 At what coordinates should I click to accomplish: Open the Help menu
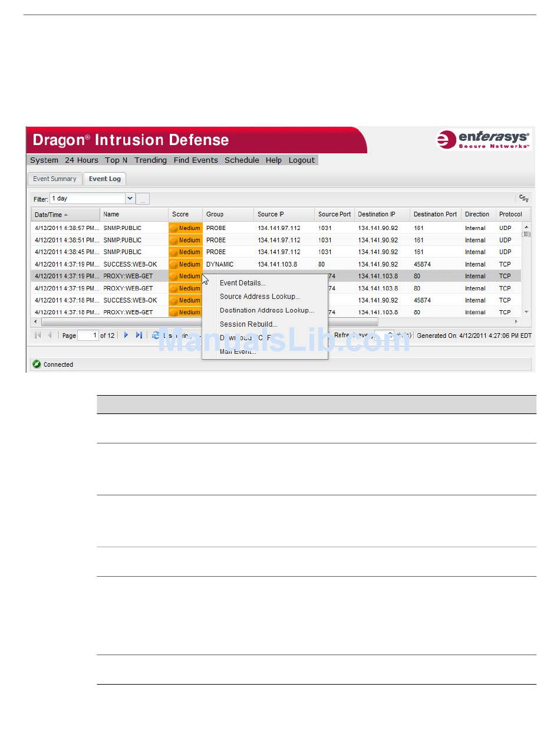coord(274,160)
